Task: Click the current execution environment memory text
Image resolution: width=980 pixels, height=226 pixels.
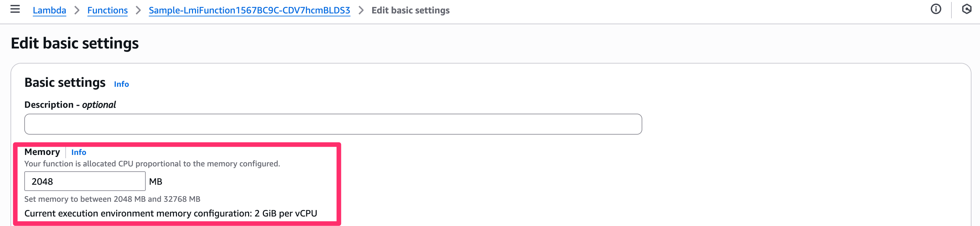Action: [170, 214]
